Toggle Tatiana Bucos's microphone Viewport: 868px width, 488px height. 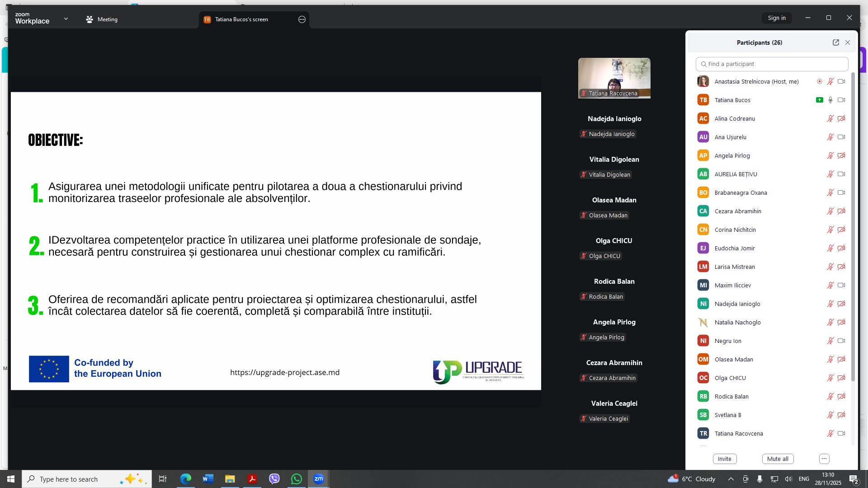click(830, 100)
